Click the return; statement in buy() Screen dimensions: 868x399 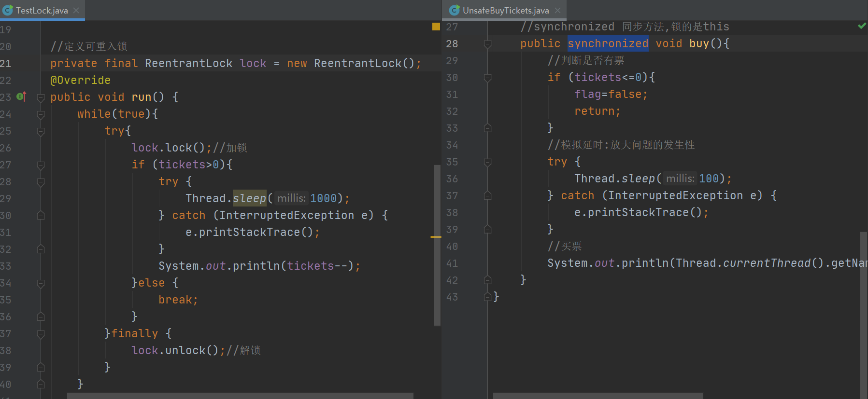(x=598, y=111)
